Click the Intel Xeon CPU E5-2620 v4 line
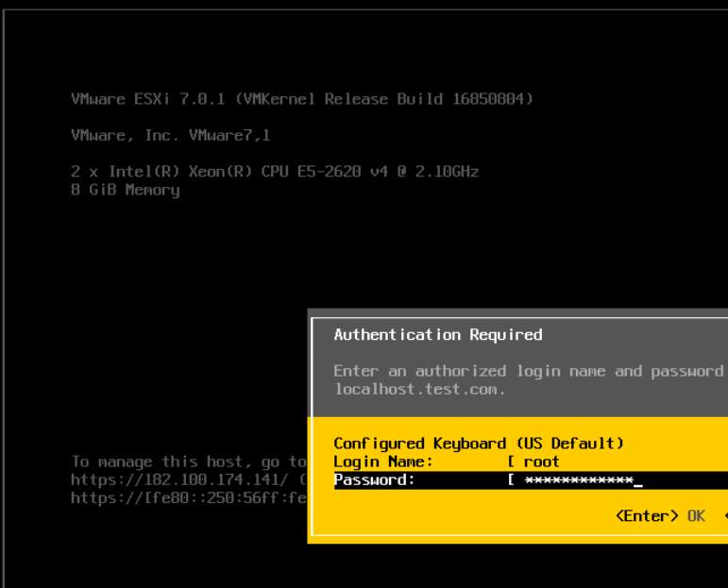 (275, 172)
